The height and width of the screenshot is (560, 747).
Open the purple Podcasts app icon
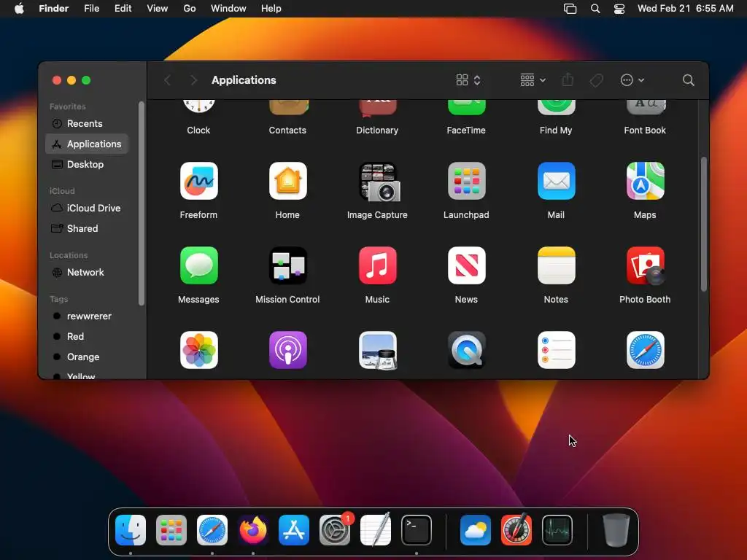(x=287, y=350)
